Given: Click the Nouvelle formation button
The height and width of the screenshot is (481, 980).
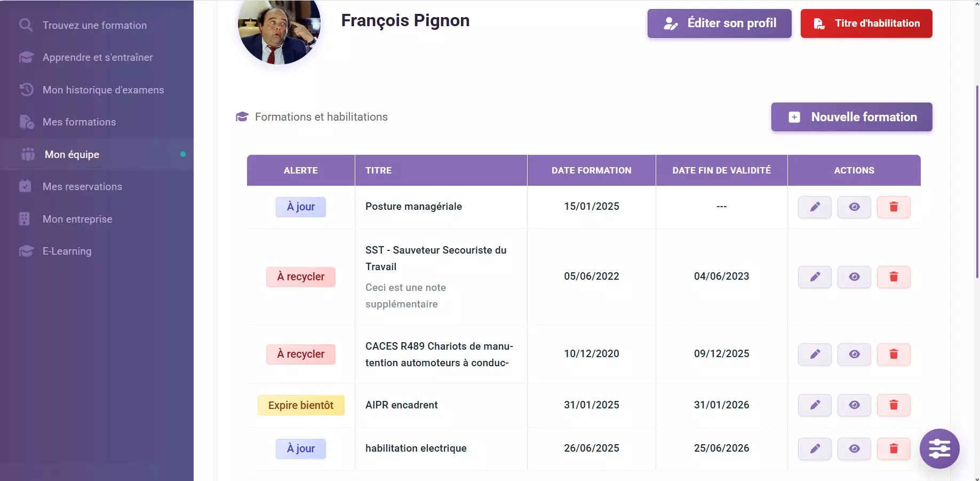Looking at the screenshot, I should (x=851, y=117).
